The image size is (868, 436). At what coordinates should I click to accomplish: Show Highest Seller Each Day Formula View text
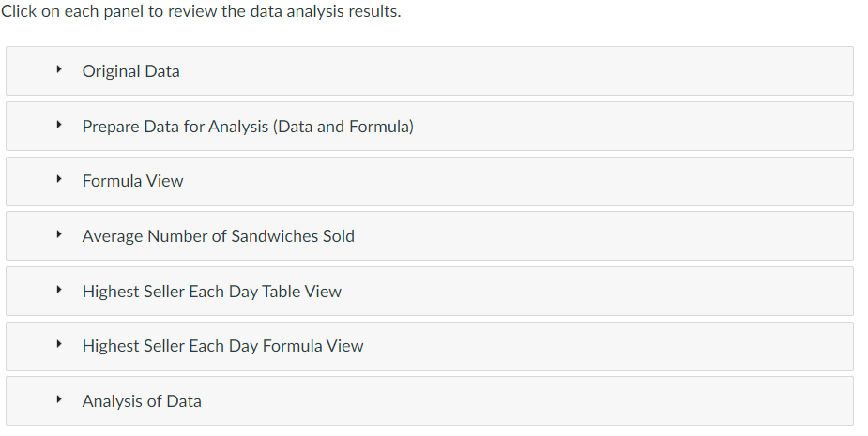coord(222,346)
